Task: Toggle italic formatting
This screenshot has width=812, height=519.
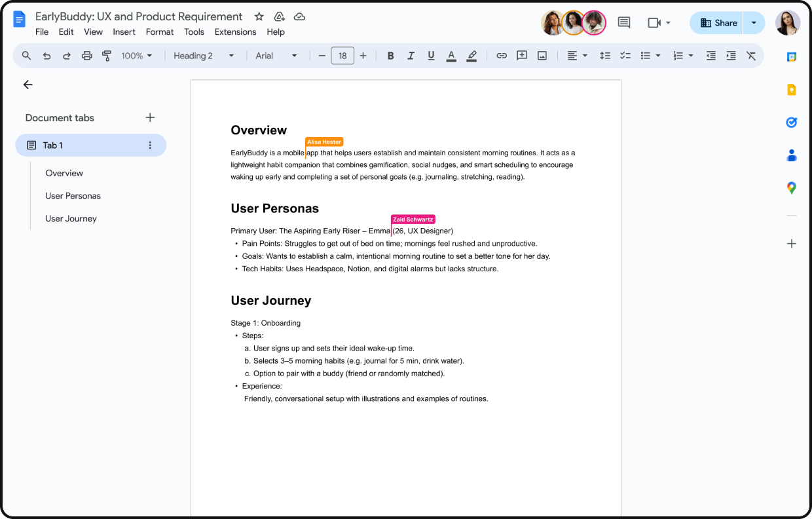Action: (x=411, y=56)
